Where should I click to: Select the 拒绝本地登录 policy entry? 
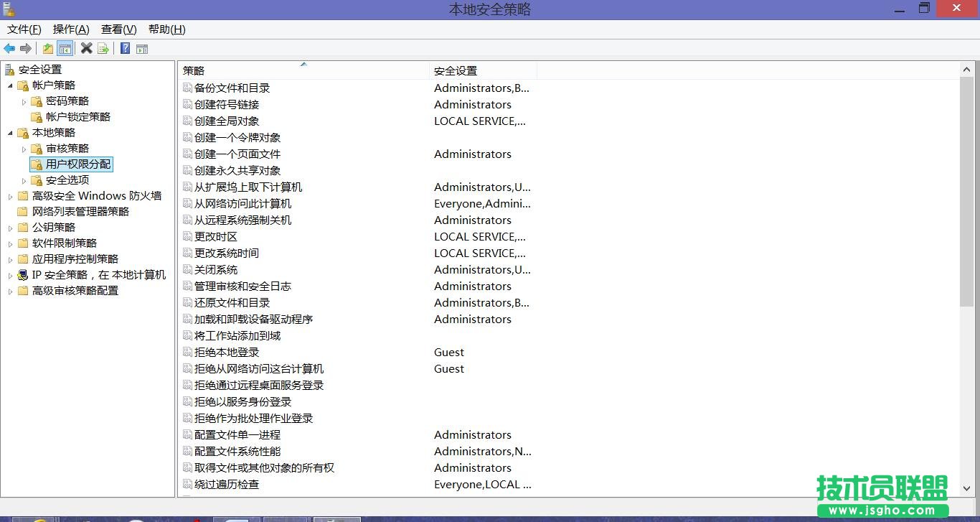point(227,353)
